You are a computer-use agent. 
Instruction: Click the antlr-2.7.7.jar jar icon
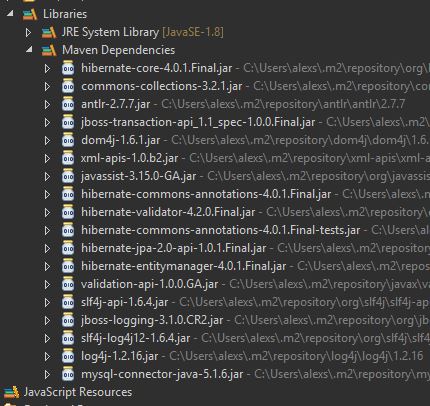(x=68, y=104)
